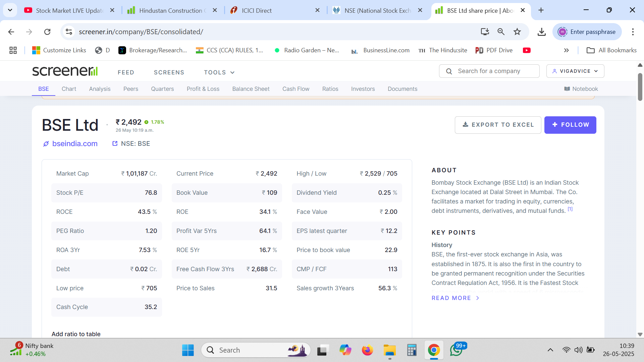Screen dimensions: 644x362
Task: Open PDF Drive bookmark
Action: [494, 50]
